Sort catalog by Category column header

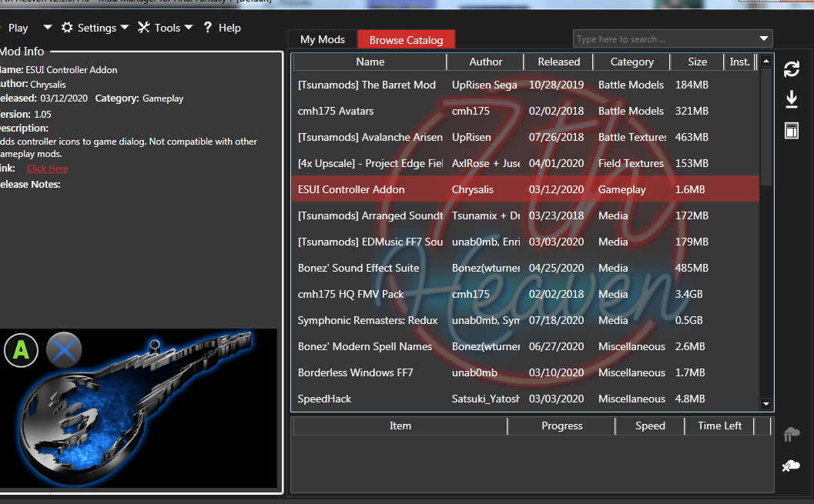tap(631, 62)
